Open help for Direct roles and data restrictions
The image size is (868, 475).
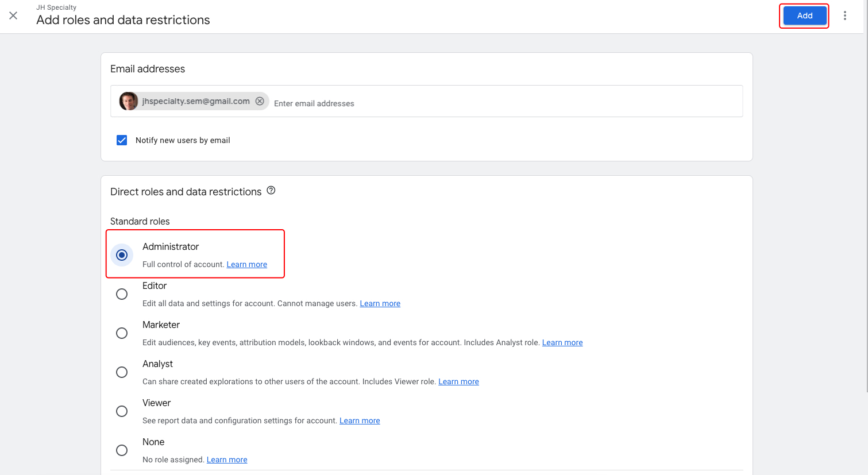(271, 191)
